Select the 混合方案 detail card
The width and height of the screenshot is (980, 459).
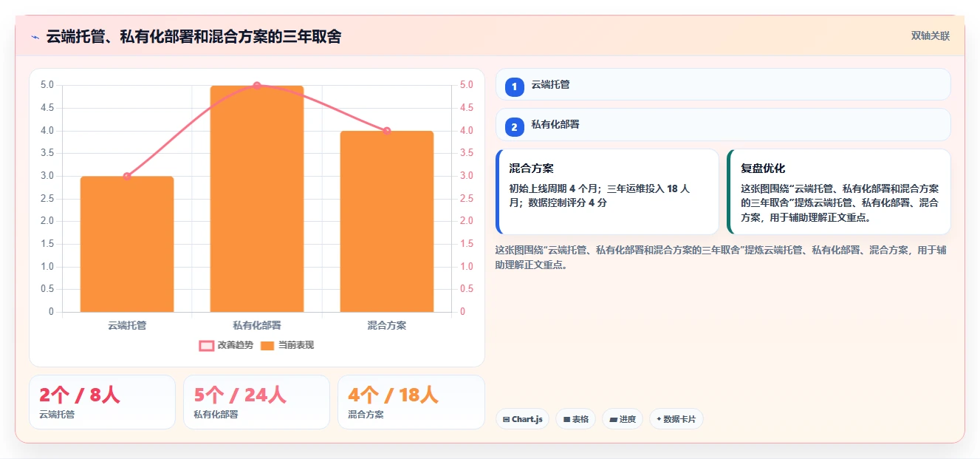(x=607, y=191)
